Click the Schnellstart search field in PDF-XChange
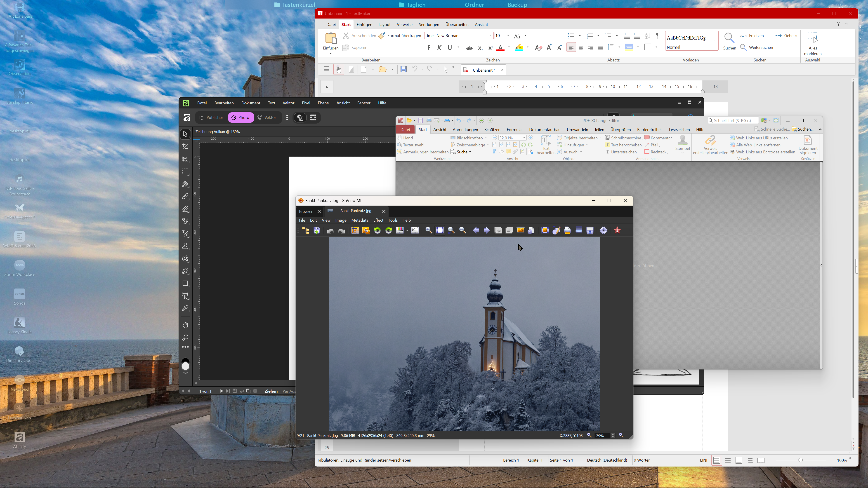868x488 pixels. (x=733, y=121)
